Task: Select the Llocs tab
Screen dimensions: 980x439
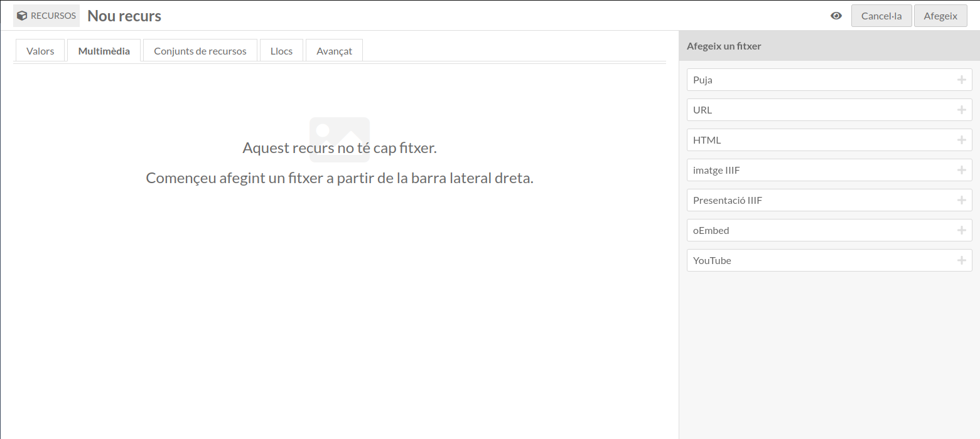Action: [281, 51]
